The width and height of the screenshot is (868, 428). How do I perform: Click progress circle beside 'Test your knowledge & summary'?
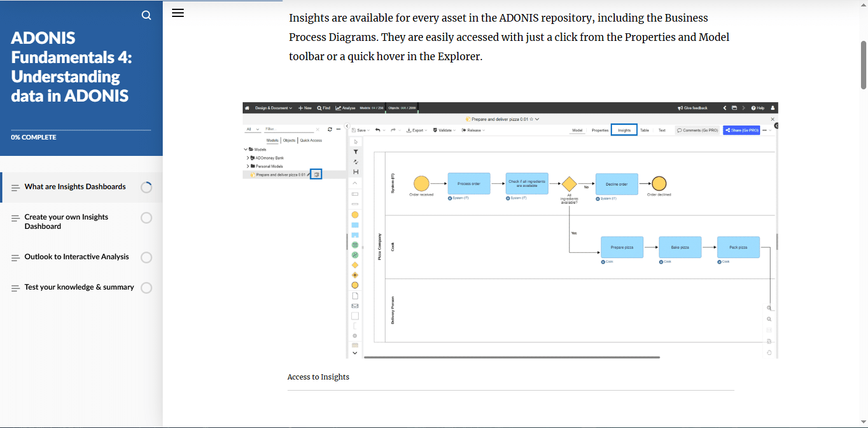(146, 288)
